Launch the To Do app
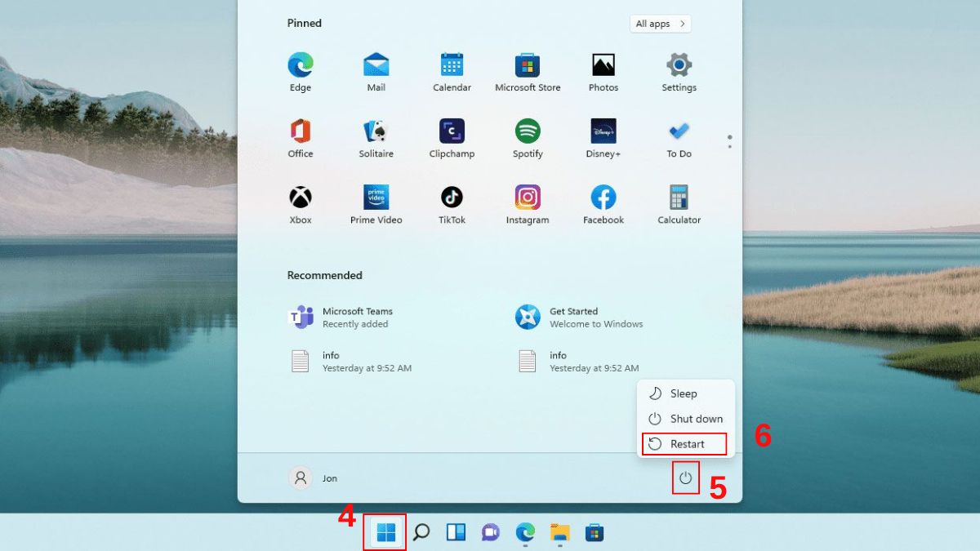Image resolution: width=980 pixels, height=551 pixels. pos(679,138)
